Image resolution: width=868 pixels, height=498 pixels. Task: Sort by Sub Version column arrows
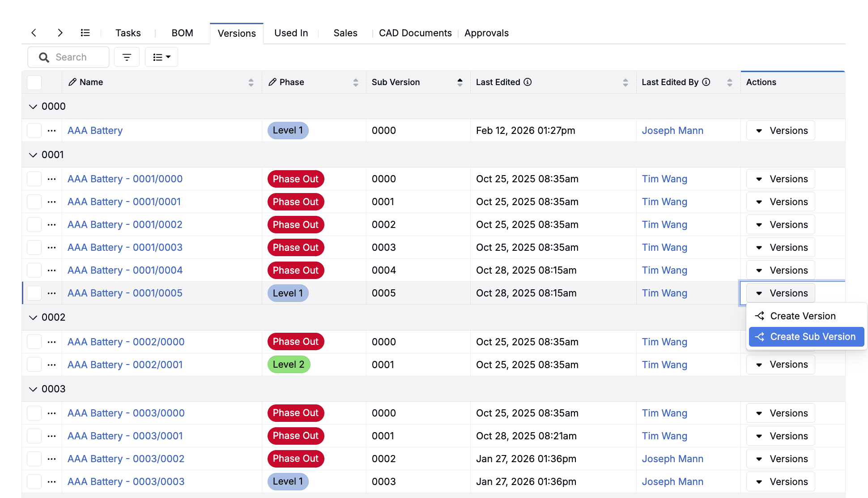coord(460,82)
